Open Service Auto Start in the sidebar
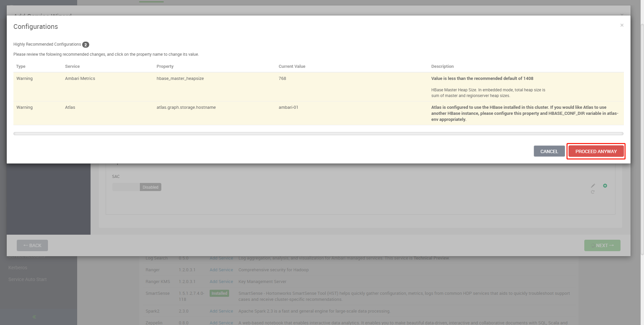 (x=28, y=279)
